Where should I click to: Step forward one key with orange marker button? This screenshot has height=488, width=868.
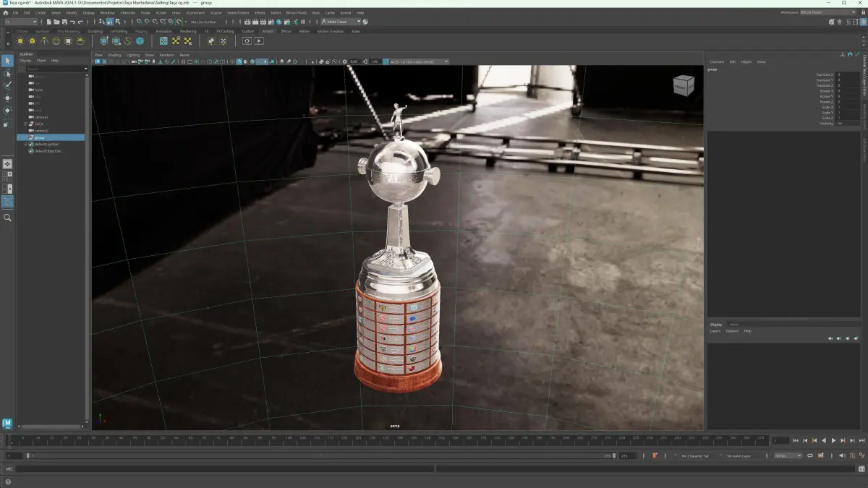point(843,440)
